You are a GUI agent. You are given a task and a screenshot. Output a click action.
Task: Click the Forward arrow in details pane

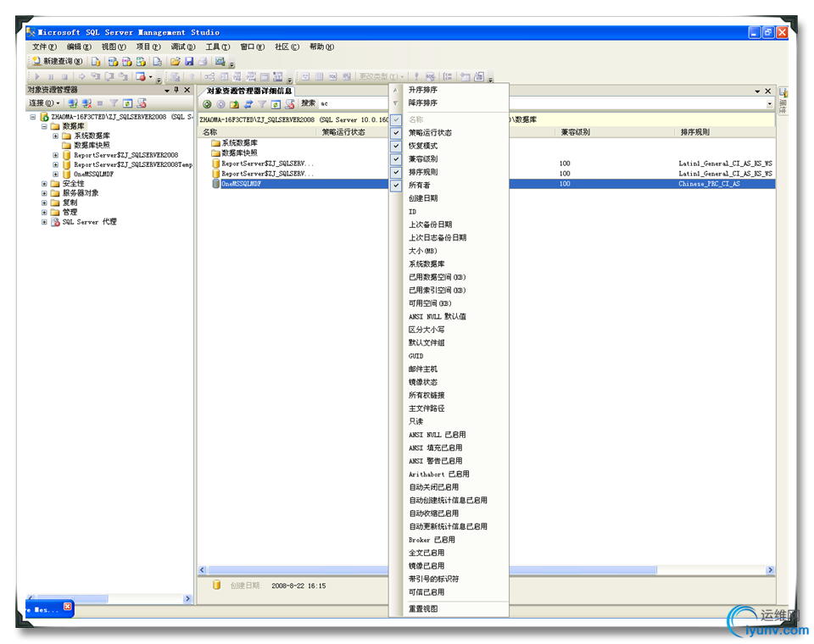tap(220, 103)
